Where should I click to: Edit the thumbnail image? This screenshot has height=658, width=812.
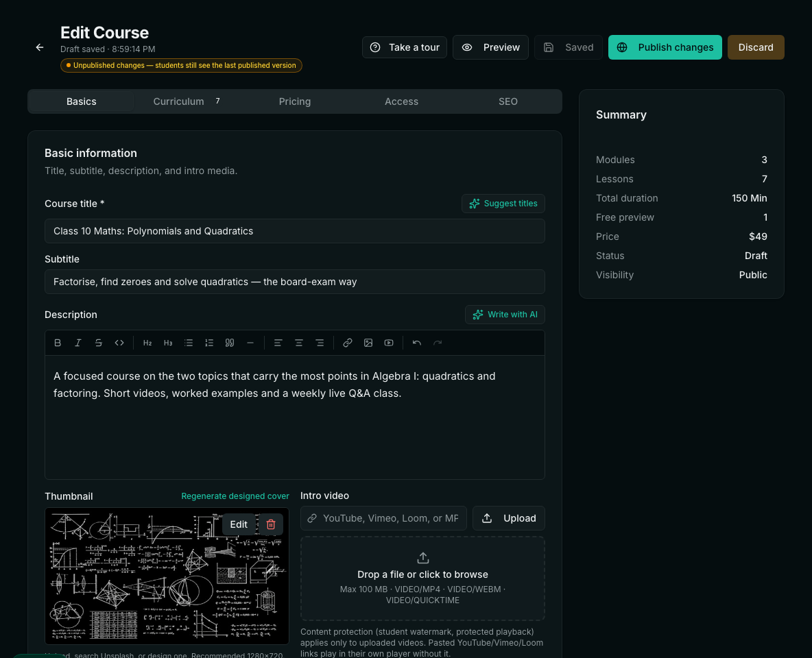(x=239, y=524)
